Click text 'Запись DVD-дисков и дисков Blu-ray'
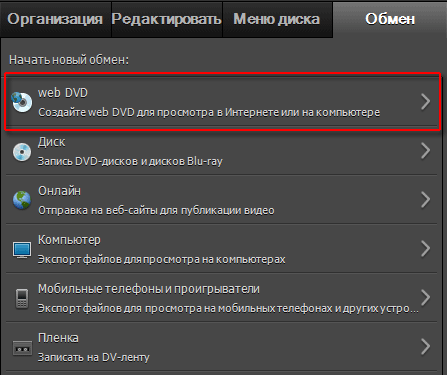 130,161
